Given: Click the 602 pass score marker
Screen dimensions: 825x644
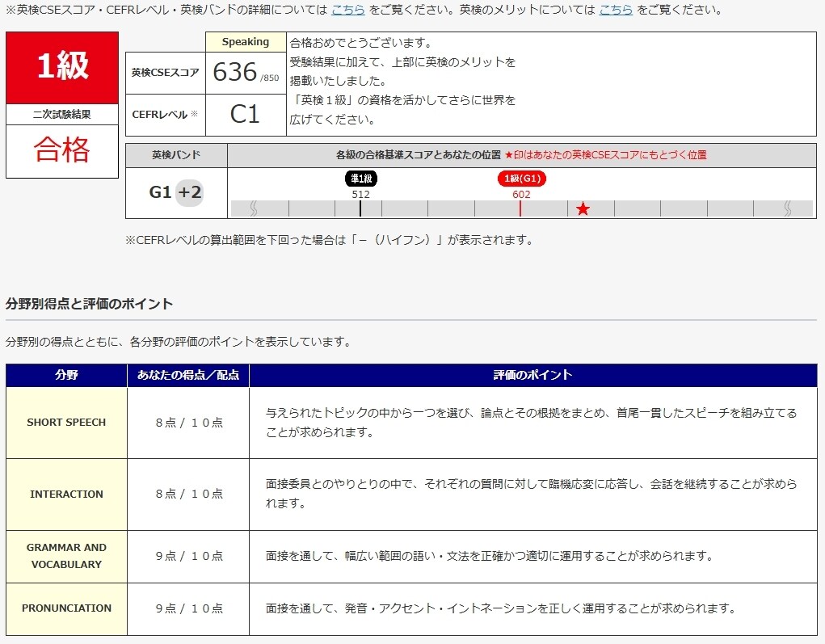Looking at the screenshot, I should point(521,194).
